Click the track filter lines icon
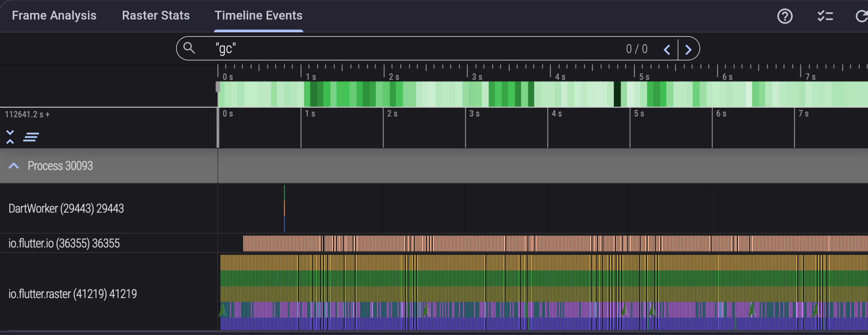 [x=31, y=137]
